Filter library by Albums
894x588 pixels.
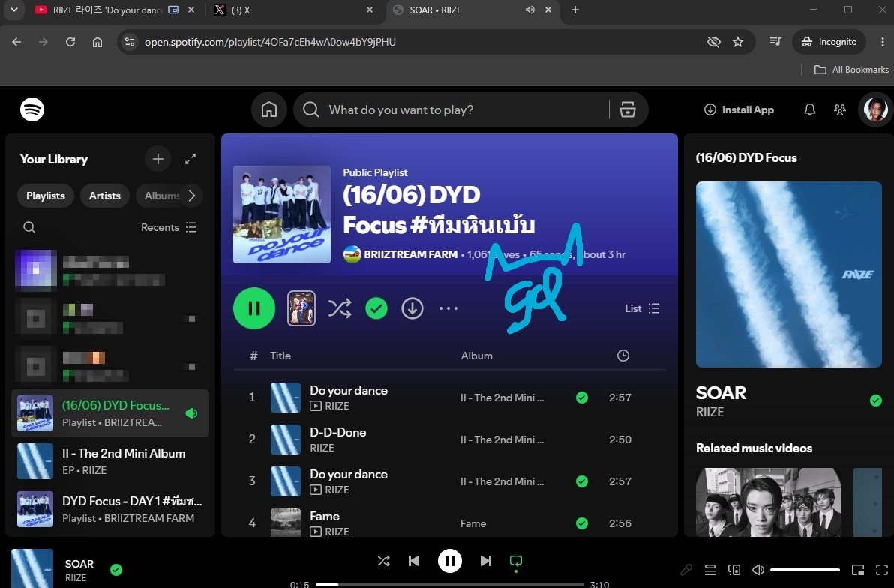pos(162,196)
